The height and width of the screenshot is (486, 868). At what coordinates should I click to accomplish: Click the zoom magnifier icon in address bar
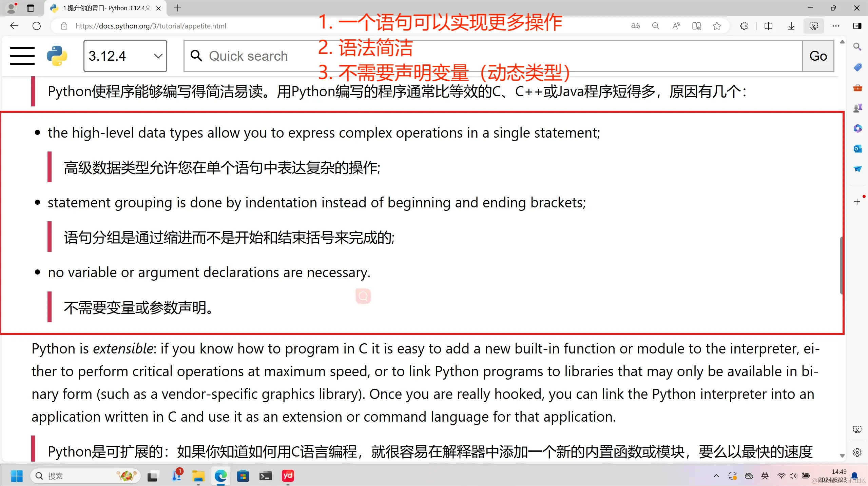pos(656,26)
